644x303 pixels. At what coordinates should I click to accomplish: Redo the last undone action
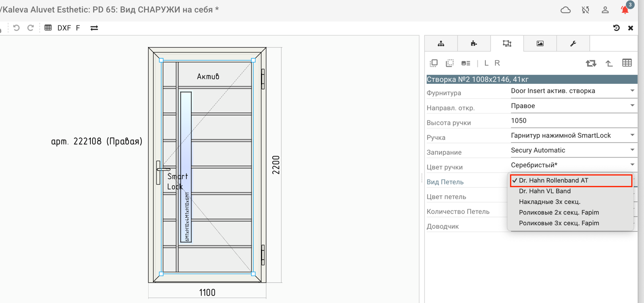coord(31,28)
